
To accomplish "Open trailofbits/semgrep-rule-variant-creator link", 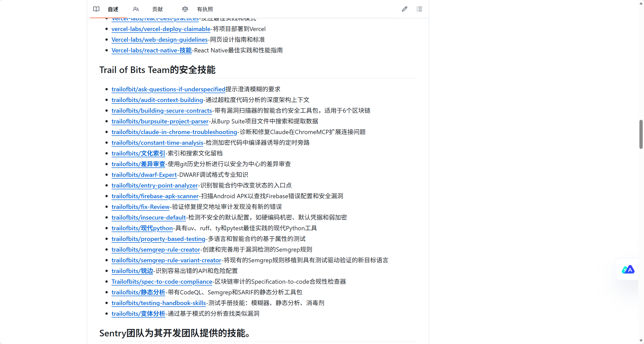I will pos(166,260).
